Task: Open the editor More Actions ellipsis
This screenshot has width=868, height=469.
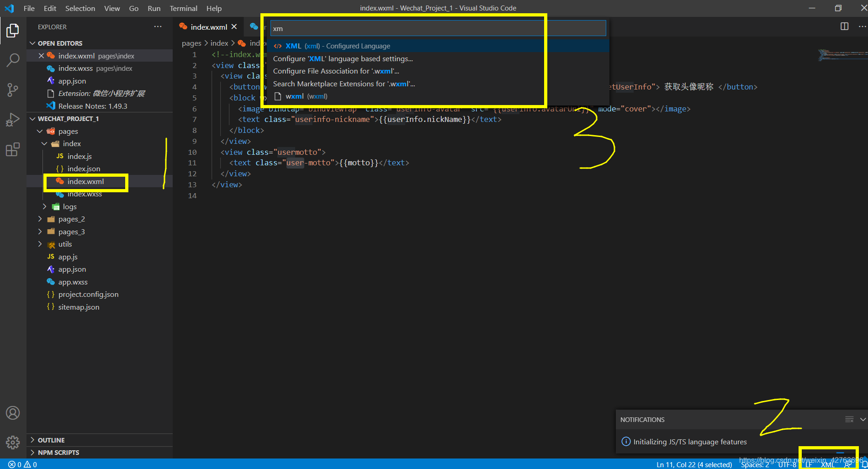Action: click(x=862, y=26)
